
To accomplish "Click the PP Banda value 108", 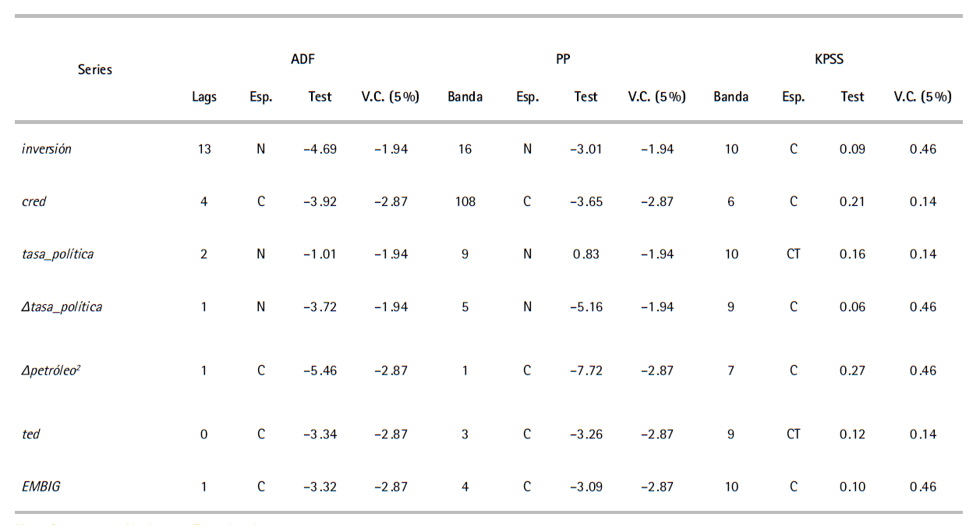I will (465, 201).
